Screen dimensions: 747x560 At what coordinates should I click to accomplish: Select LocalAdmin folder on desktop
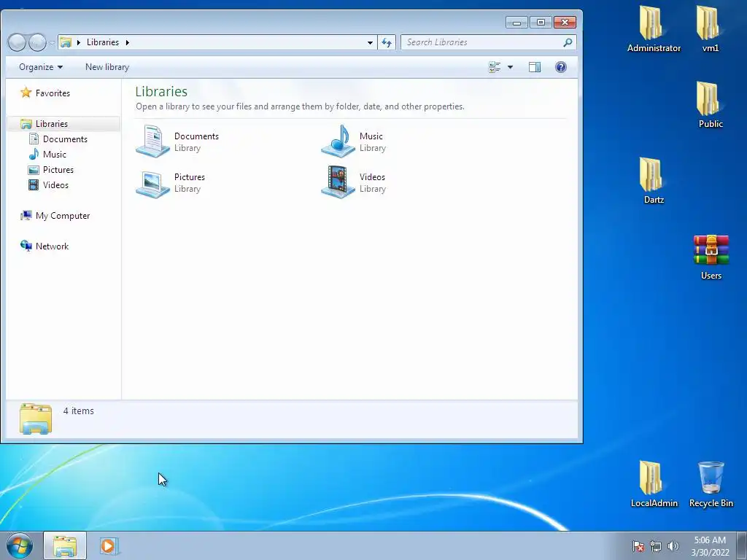pos(654,484)
